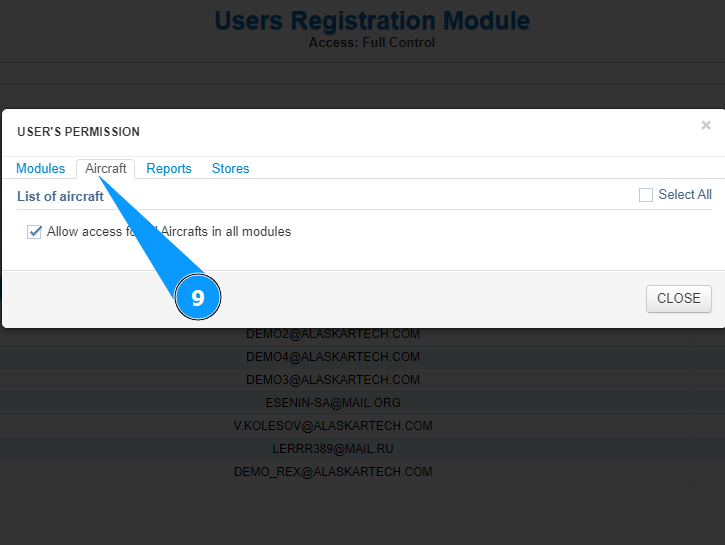
Task: Click the blue number 9 marker
Action: pyautogui.click(x=197, y=298)
